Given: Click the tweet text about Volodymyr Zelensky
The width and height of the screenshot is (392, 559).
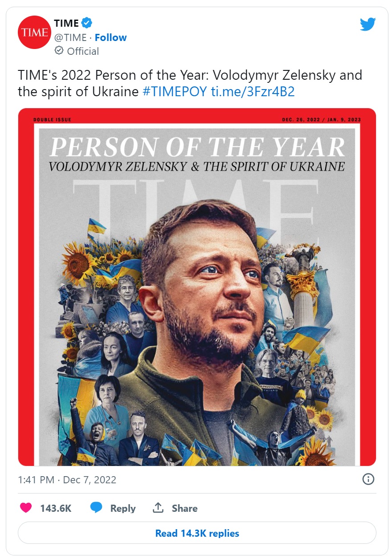Looking at the screenshot, I should pos(190,83).
